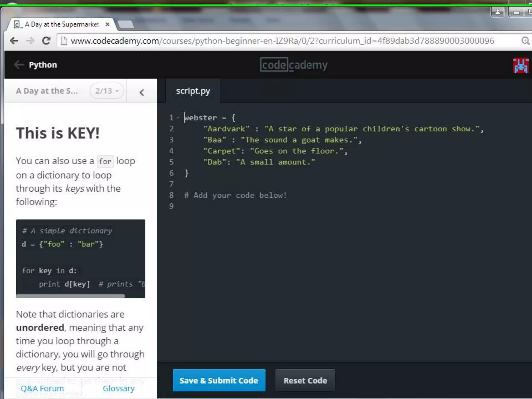Close the A Day at the Supermarket tab
The image size is (532, 399).
(x=107, y=24)
